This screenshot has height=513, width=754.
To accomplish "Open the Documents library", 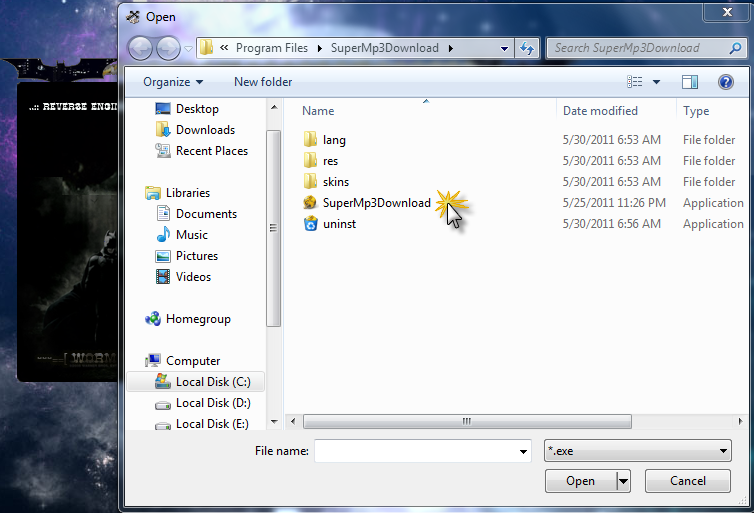I will tap(206, 214).
